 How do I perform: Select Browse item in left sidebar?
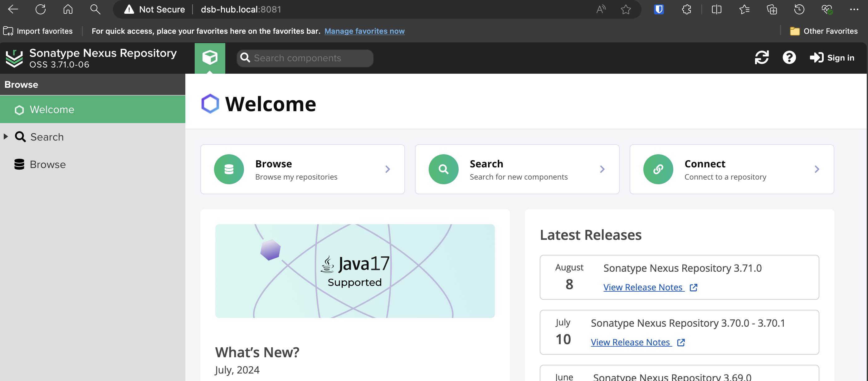coord(47,164)
